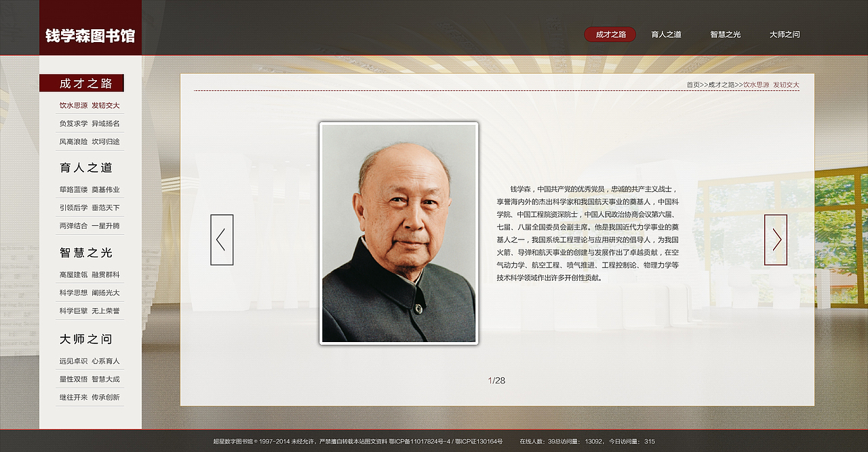This screenshot has width=868, height=452.
Task: Open sidebar item 风高浪险 坎坷归途
Action: pyautogui.click(x=90, y=142)
